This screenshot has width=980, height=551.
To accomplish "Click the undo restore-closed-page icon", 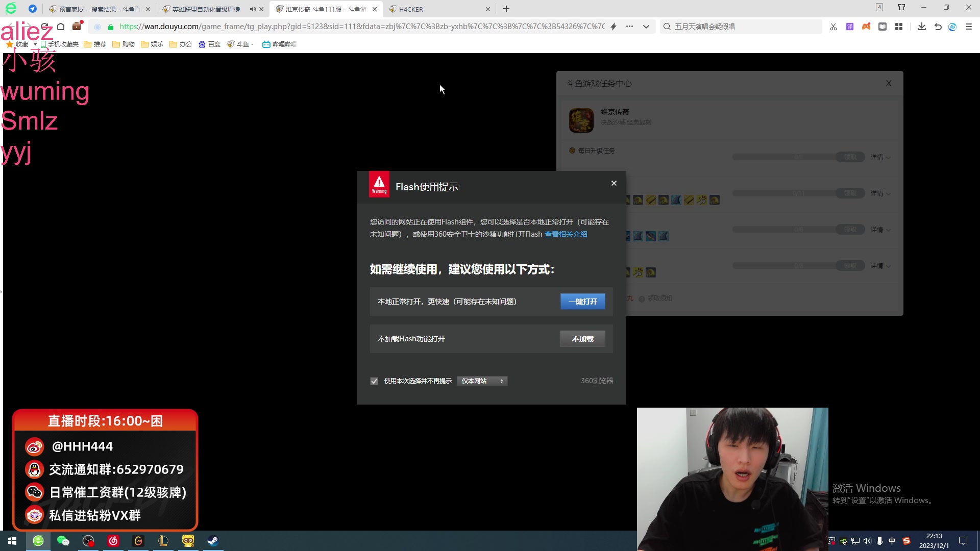I will pyautogui.click(x=938, y=27).
